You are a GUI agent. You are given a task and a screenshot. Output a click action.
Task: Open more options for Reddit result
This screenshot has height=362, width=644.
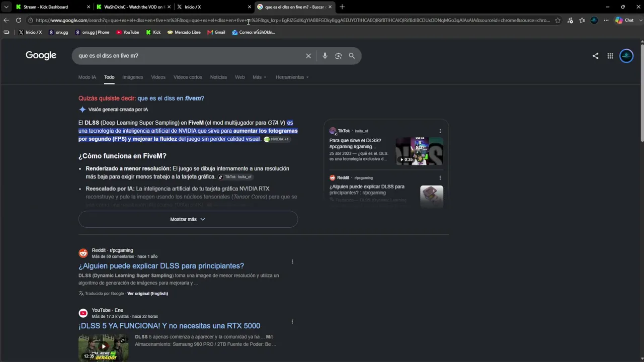click(x=292, y=262)
